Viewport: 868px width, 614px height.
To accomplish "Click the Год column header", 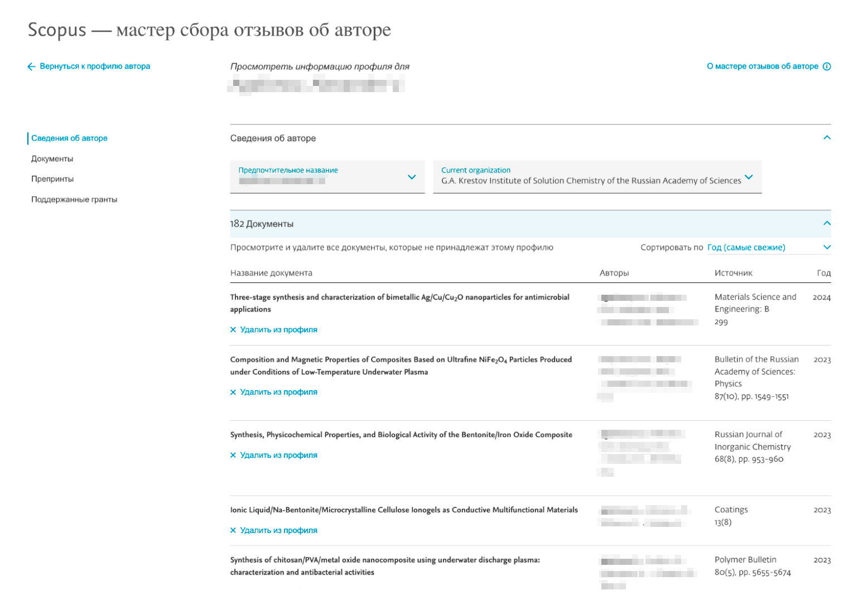I will point(824,274).
